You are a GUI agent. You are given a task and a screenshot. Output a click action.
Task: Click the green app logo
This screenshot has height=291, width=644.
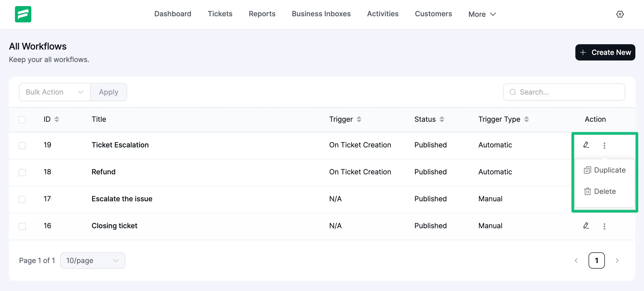23,14
